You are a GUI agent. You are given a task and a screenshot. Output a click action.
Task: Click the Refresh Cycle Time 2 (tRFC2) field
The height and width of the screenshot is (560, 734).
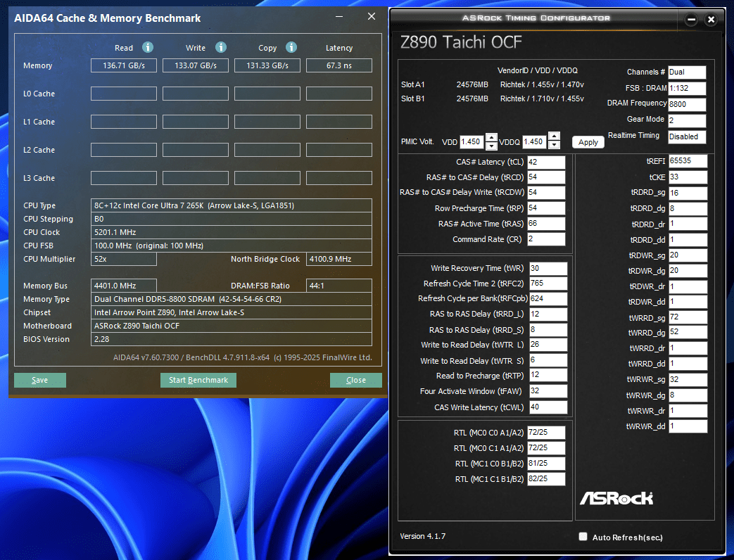(x=548, y=284)
